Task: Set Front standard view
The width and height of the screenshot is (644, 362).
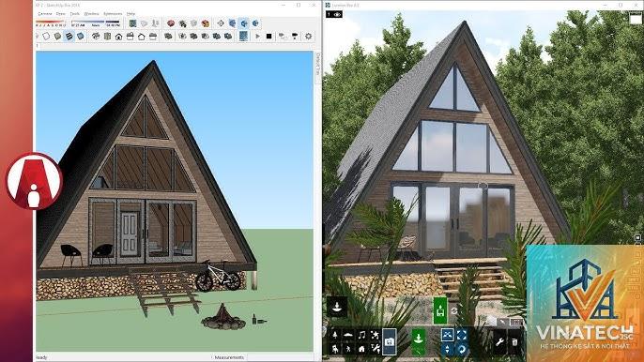Action: point(118,37)
